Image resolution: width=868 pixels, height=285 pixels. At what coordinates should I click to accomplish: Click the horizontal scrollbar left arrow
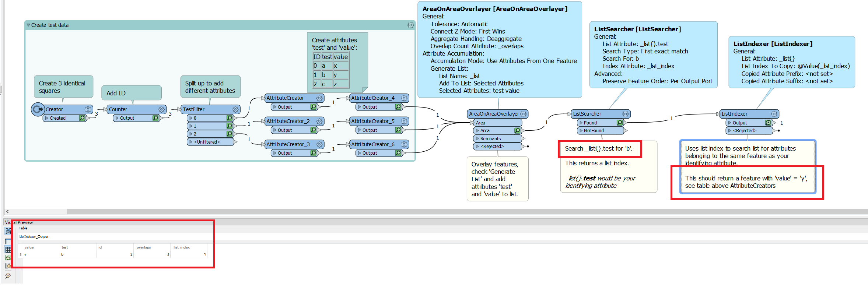(x=7, y=212)
